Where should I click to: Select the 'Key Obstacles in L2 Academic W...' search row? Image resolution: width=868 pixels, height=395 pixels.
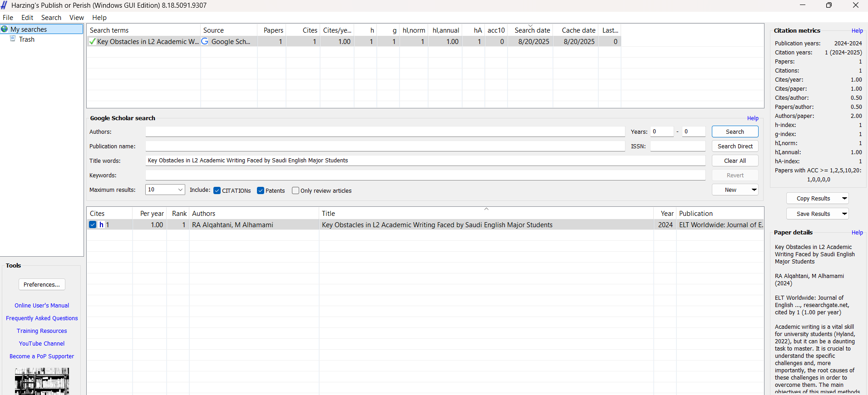coord(354,41)
